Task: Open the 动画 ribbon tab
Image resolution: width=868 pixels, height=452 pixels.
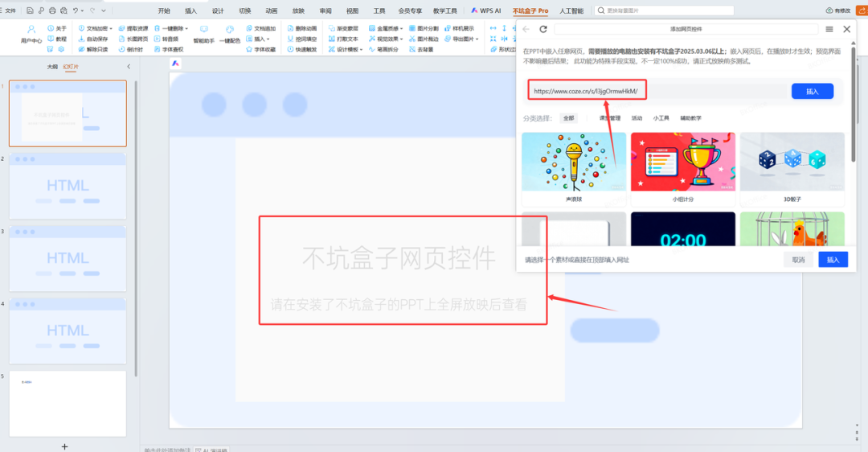Action: tap(272, 10)
